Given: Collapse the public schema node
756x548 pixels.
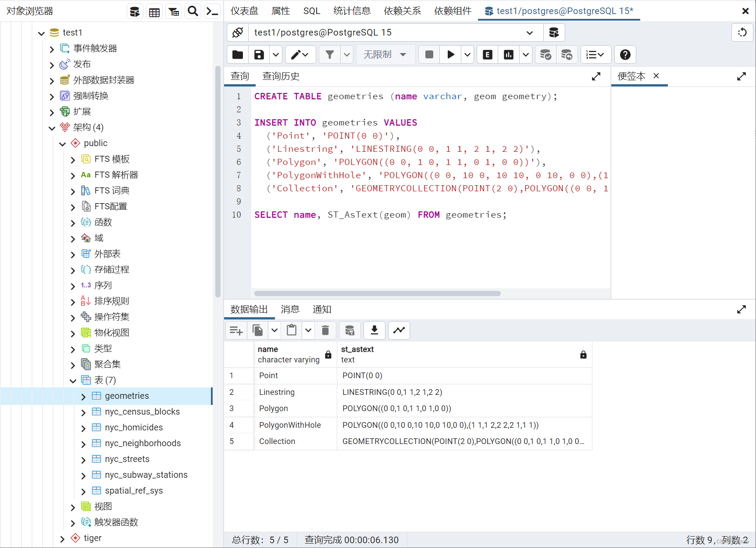Looking at the screenshot, I should pos(62,143).
